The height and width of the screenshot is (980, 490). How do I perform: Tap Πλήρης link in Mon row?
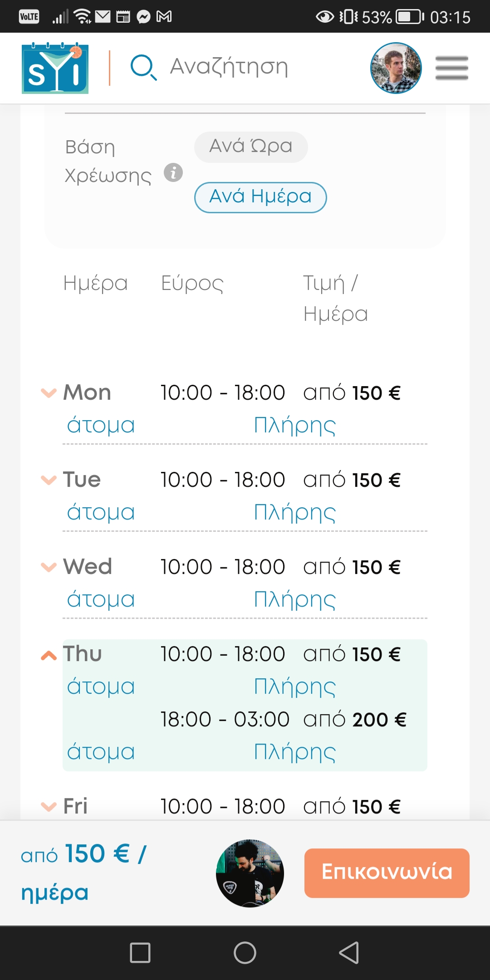pyautogui.click(x=295, y=426)
